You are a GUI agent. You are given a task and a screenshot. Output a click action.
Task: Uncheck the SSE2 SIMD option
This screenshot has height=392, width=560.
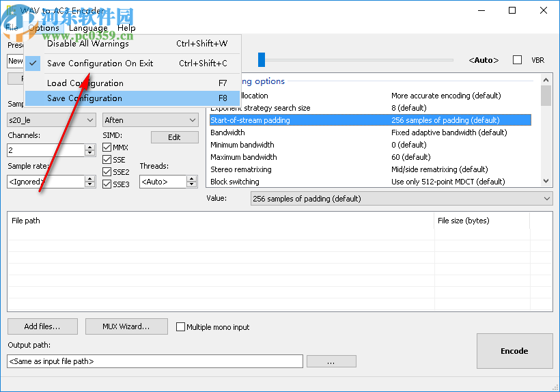[107, 171]
